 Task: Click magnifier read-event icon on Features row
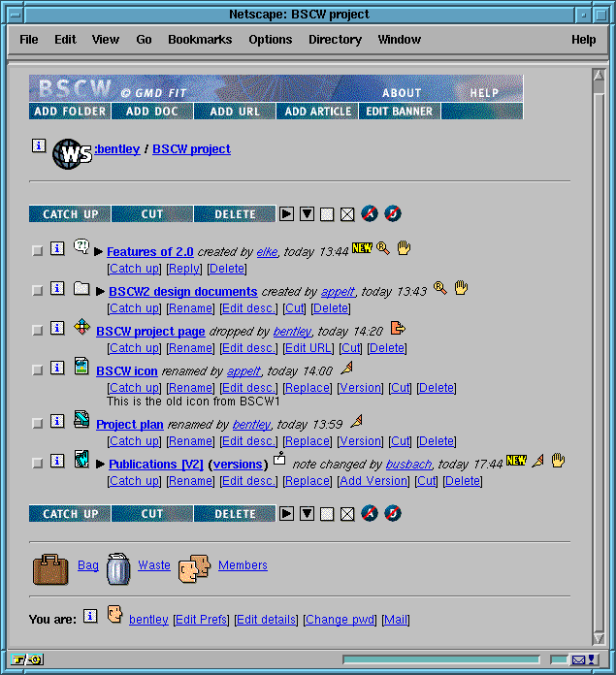coord(382,248)
